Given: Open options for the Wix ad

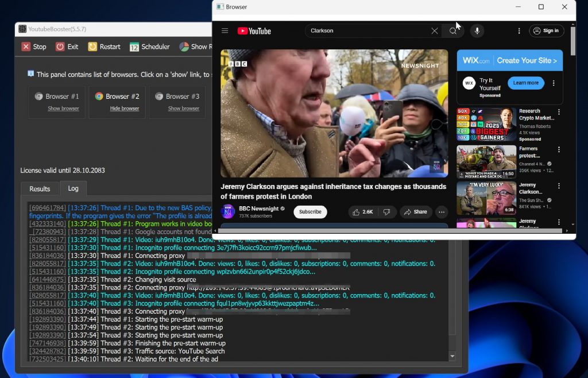Looking at the screenshot, I should click(x=554, y=83).
